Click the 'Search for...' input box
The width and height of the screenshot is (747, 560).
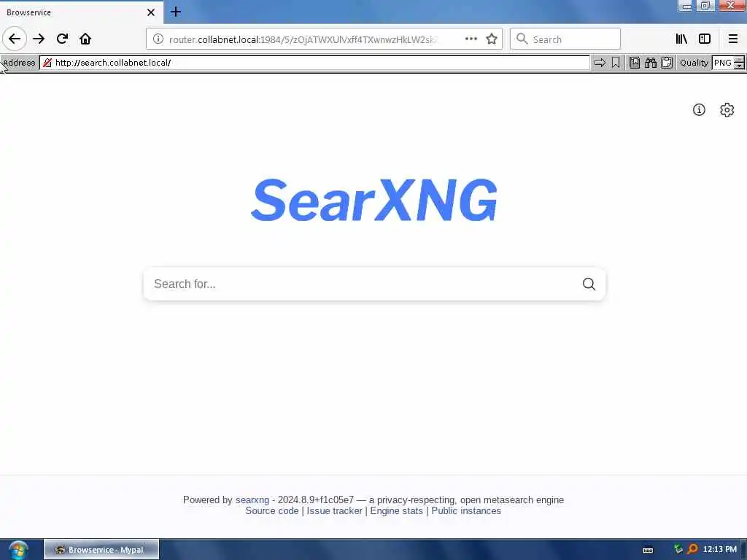coord(362,284)
